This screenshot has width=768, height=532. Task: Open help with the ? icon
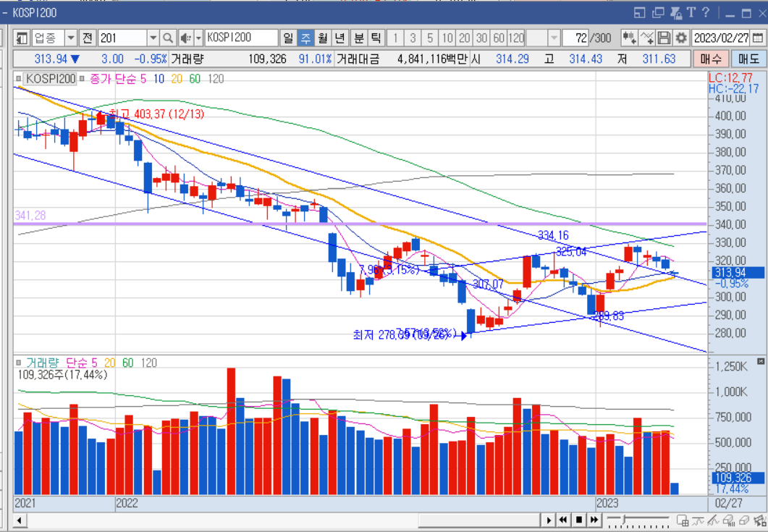[x=706, y=12]
